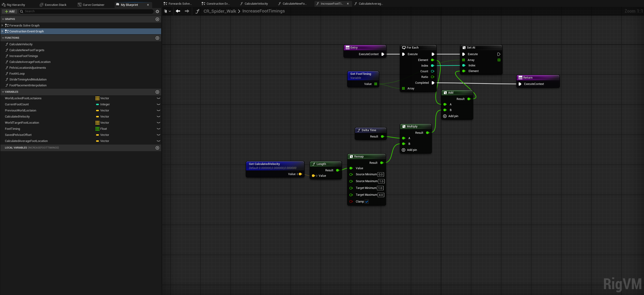644x295 pixels.
Task: Click the Entry node's ExecuteContext output pin
Action: (x=383, y=54)
